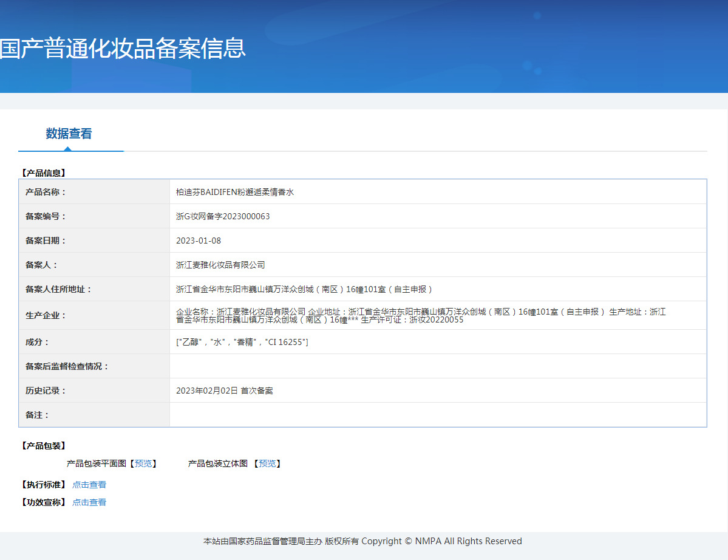The width and height of the screenshot is (728, 560).
Task: Click the 备案人住所地址 address value
Action: click(305, 289)
